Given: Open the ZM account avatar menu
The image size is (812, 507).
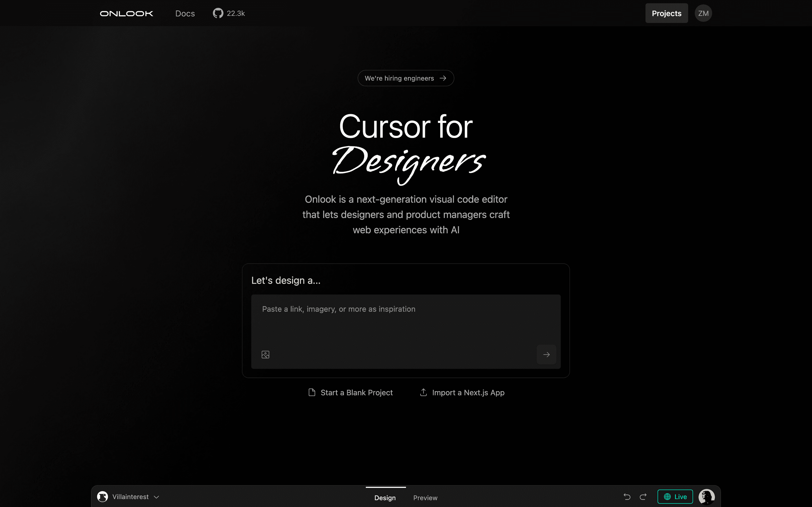Looking at the screenshot, I should click(703, 13).
